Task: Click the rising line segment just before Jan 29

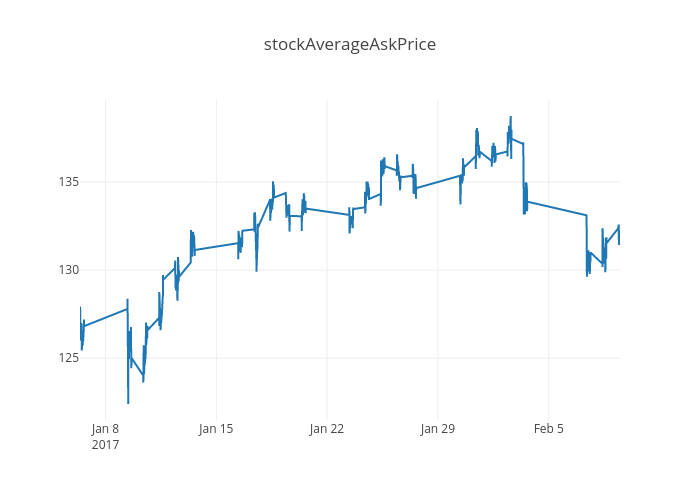Action: click(x=438, y=182)
